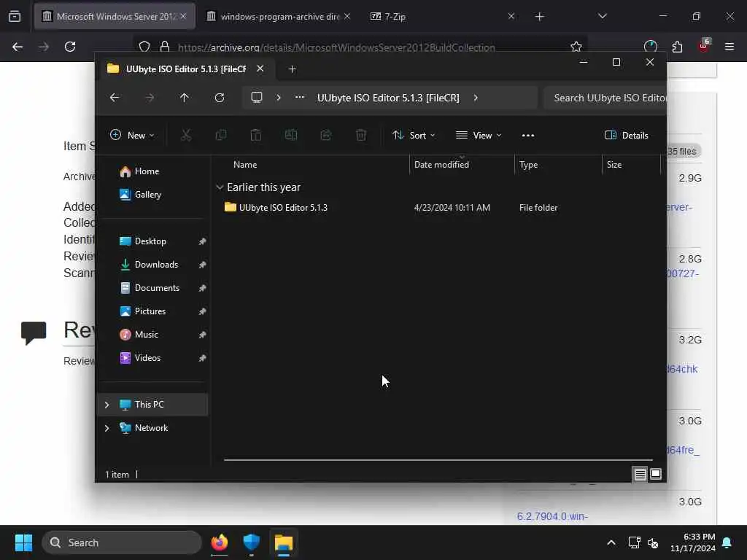Click File Explorer icon on taskbar
This screenshot has width=747, height=560.
[x=284, y=542]
